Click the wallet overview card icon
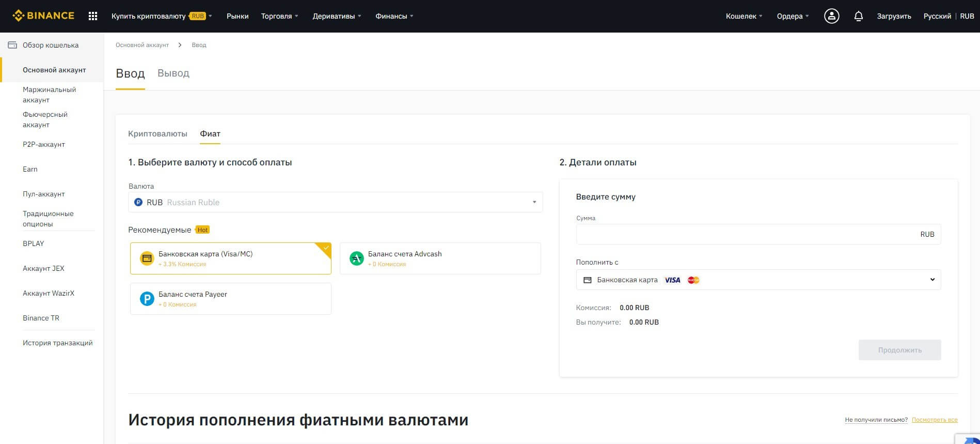The height and width of the screenshot is (444, 980). point(12,45)
